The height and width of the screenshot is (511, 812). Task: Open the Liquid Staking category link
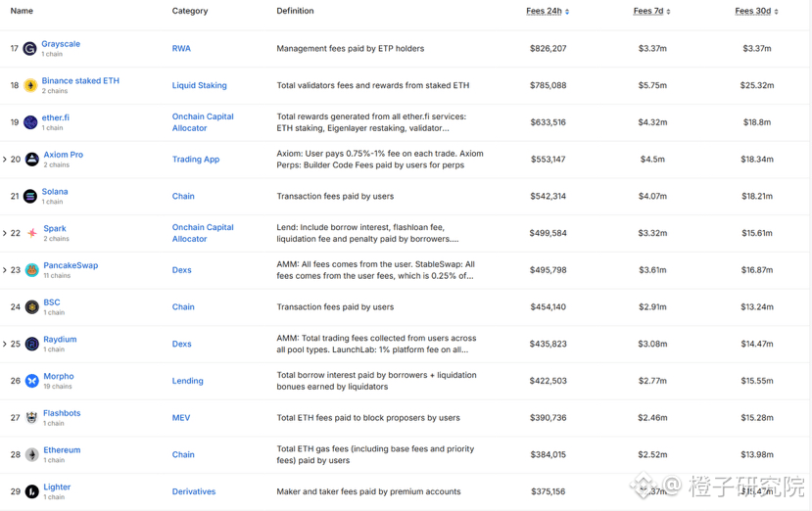click(200, 85)
